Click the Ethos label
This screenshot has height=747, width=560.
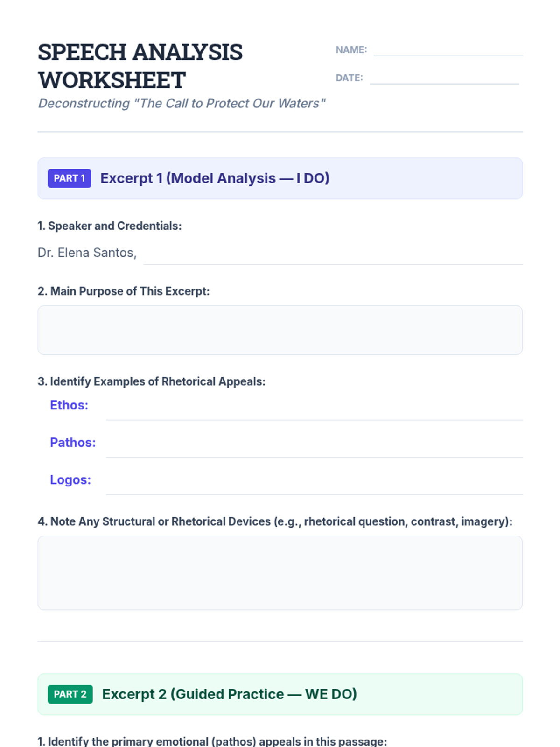point(69,405)
